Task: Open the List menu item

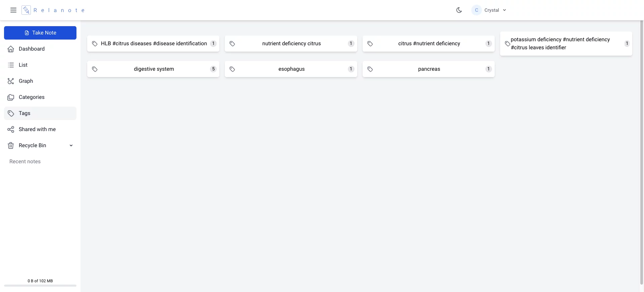Action: pos(23,65)
